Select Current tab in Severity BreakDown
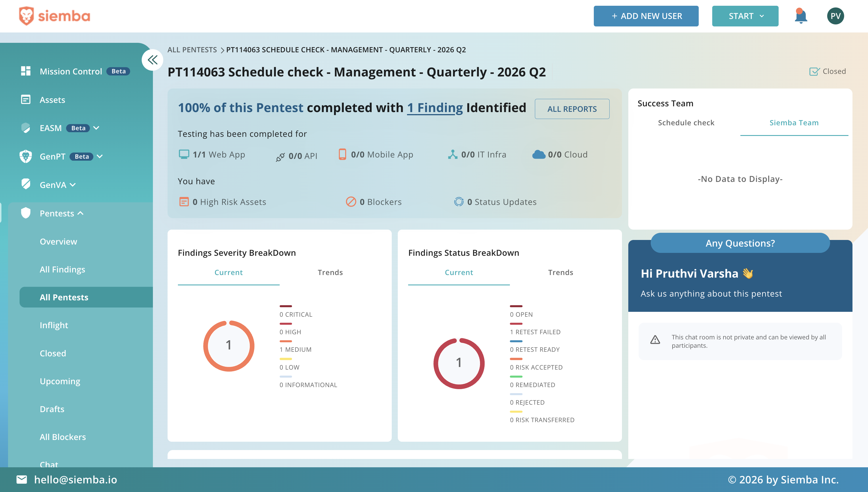Viewport: 868px width, 492px height. (x=228, y=272)
